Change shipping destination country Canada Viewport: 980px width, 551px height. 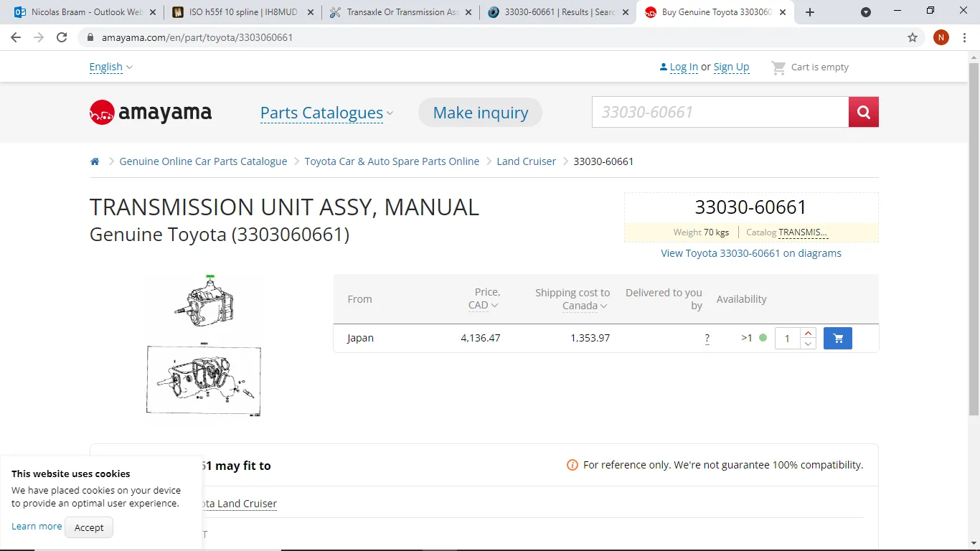pyautogui.click(x=584, y=306)
